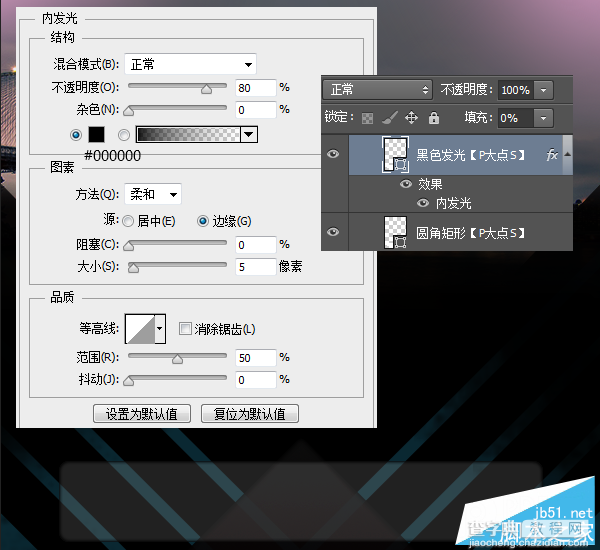600x550 pixels.
Task: Click the 黑色发光 layer thumbnail
Action: [395, 154]
